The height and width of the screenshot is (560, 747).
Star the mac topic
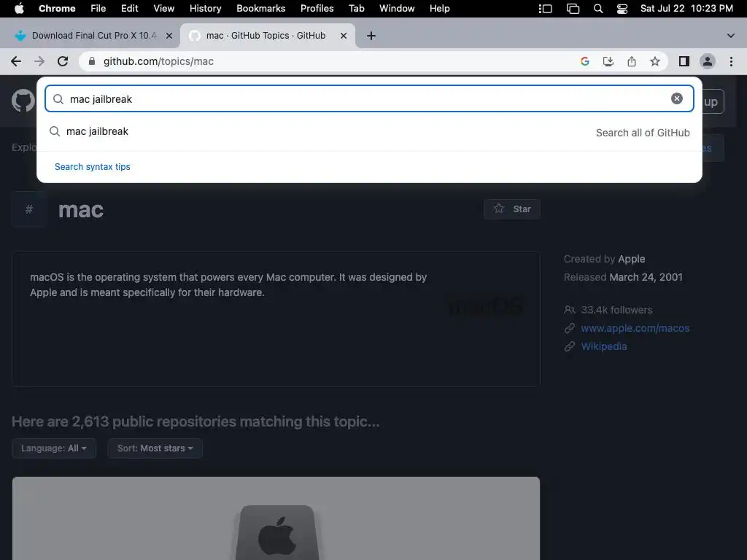click(x=512, y=209)
